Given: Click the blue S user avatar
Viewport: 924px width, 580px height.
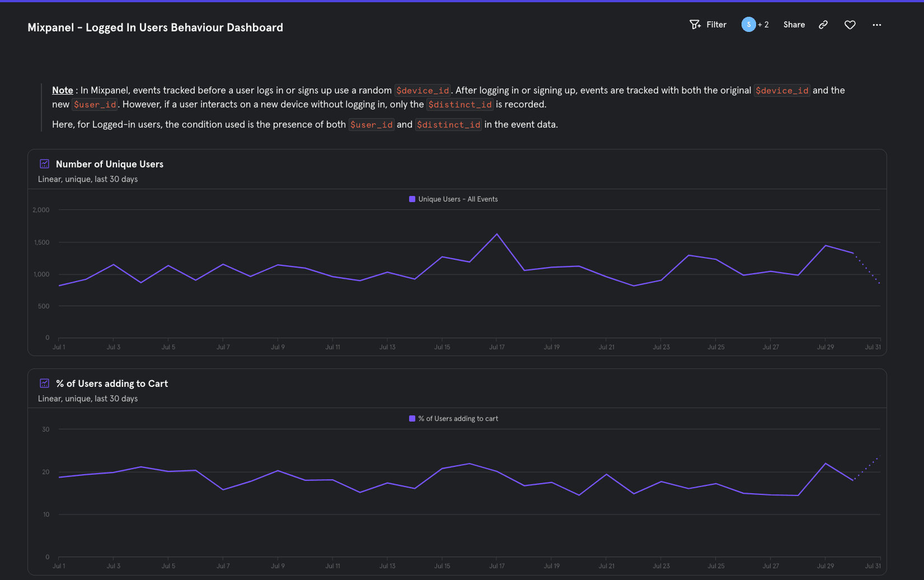Looking at the screenshot, I should [749, 24].
